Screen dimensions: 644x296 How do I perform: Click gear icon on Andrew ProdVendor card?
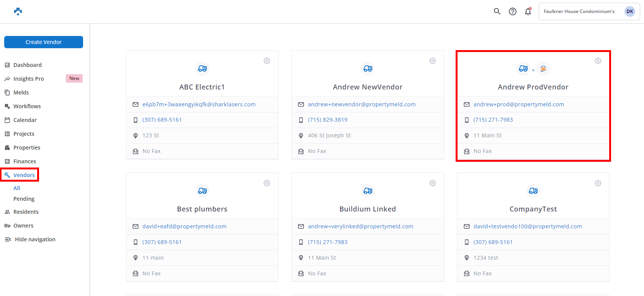[x=598, y=61]
